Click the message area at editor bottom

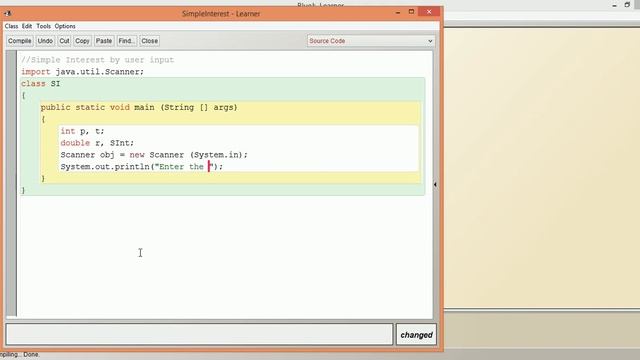(x=199, y=334)
